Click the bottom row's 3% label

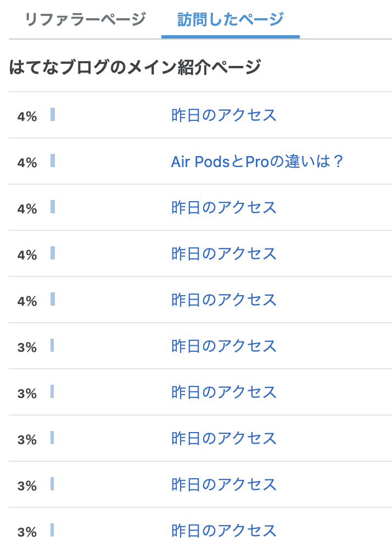[27, 532]
